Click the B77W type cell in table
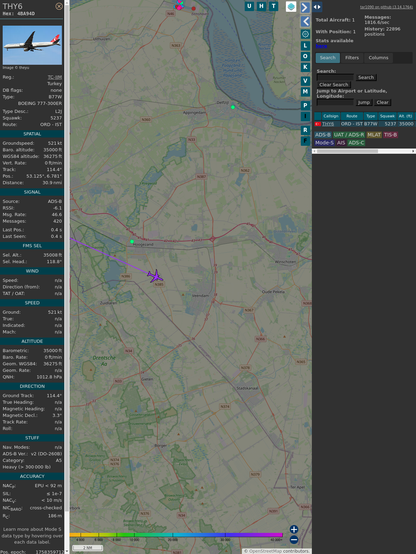 (x=371, y=124)
